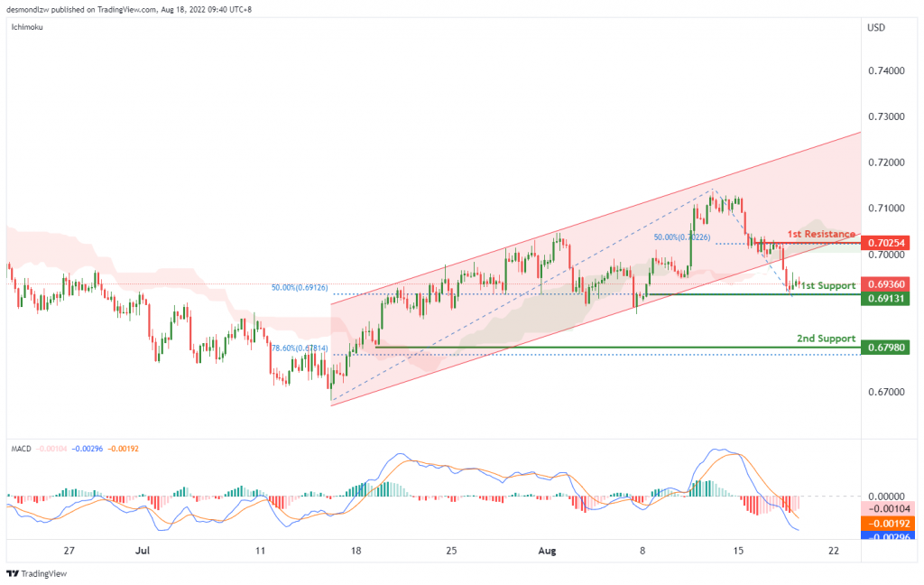The width and height of the screenshot is (924, 585).
Task: Select the red 0.70254 resistance price tag
Action: coord(885,242)
